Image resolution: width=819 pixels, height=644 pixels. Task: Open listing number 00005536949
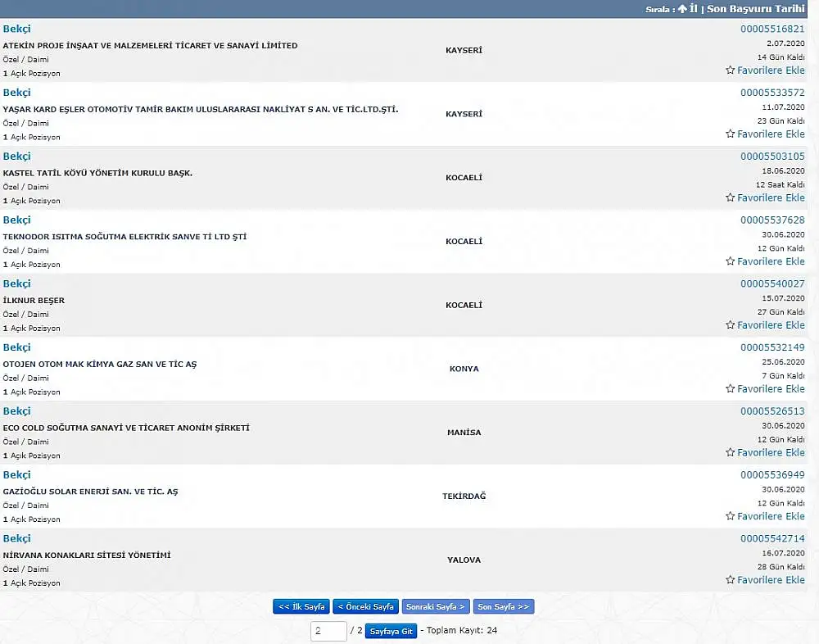(x=772, y=475)
